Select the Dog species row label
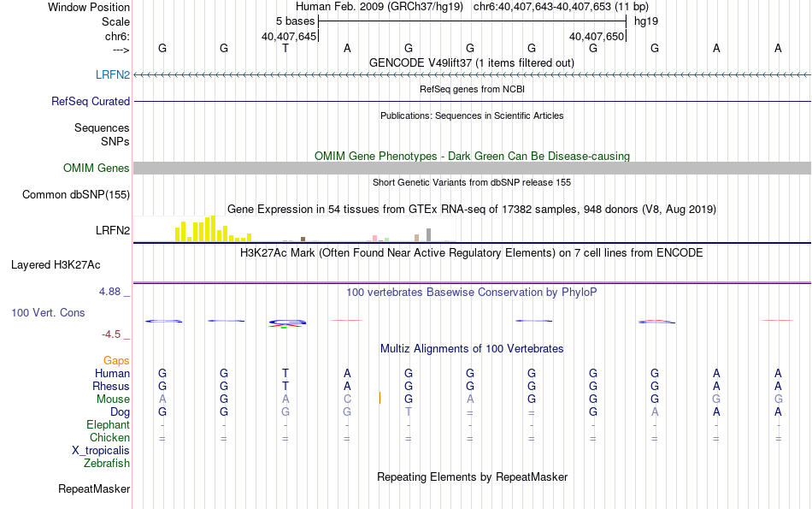 coord(121,412)
